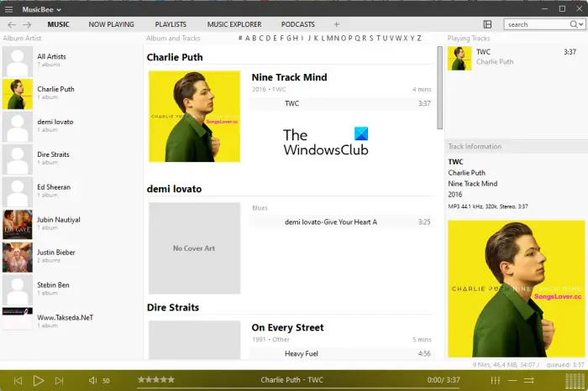Select Ed Sheeran artist entry
588x391 pixels.
(71, 192)
